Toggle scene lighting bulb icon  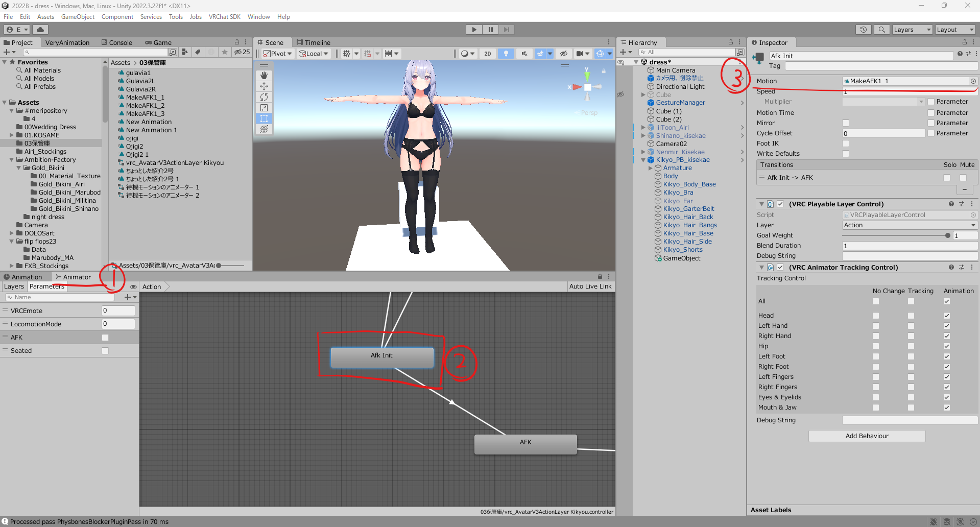pyautogui.click(x=506, y=54)
